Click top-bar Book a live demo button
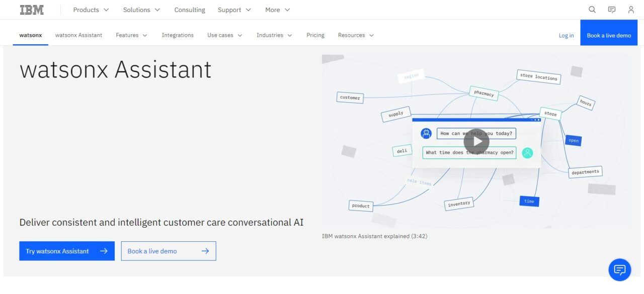The width and height of the screenshot is (644, 294). 609,33
